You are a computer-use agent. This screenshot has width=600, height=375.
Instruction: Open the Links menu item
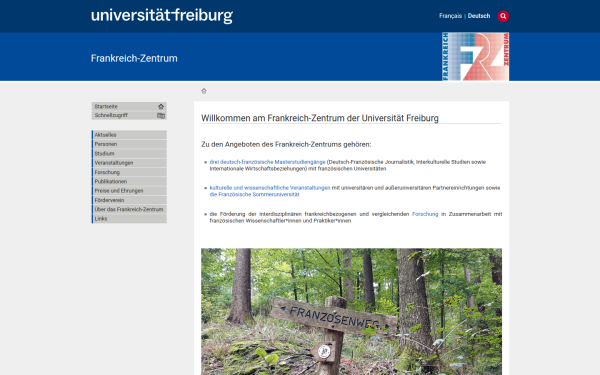tap(129, 218)
